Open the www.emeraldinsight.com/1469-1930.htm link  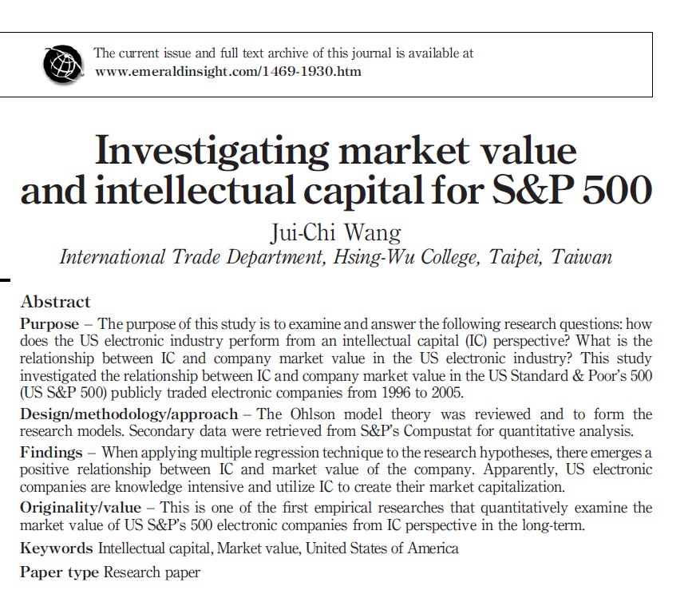coord(227,72)
